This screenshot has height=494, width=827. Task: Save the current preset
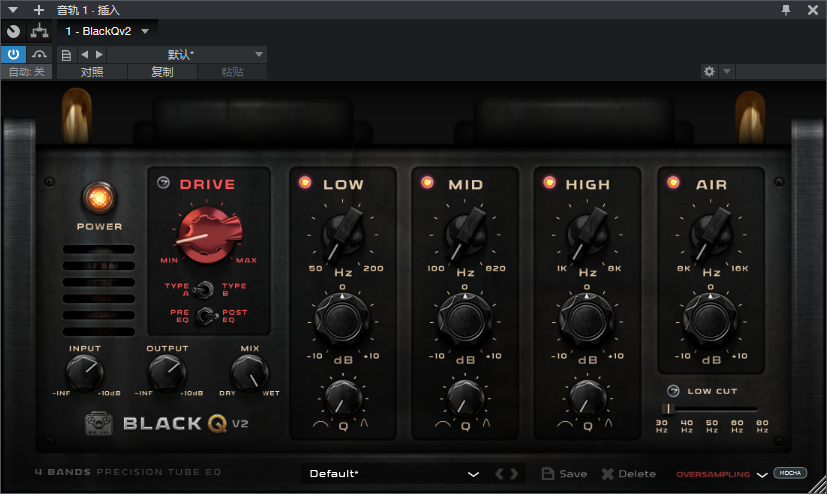564,473
